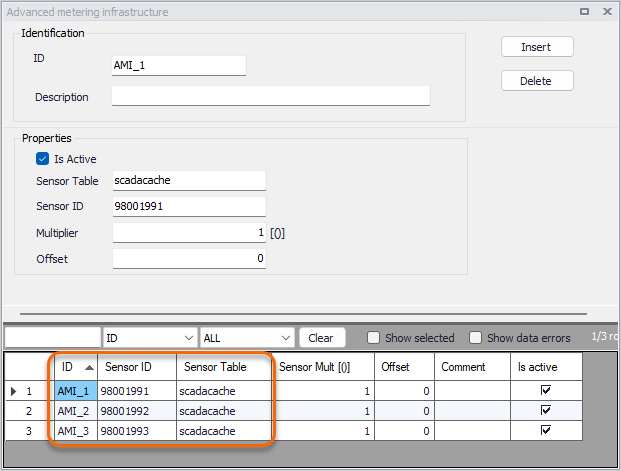Screen dimensions: 621x471
Task: Enable Show data errors checkbox
Action: click(475, 338)
